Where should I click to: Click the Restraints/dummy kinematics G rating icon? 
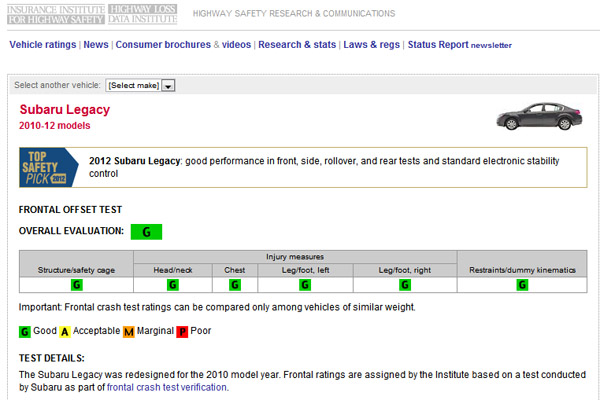pos(522,285)
